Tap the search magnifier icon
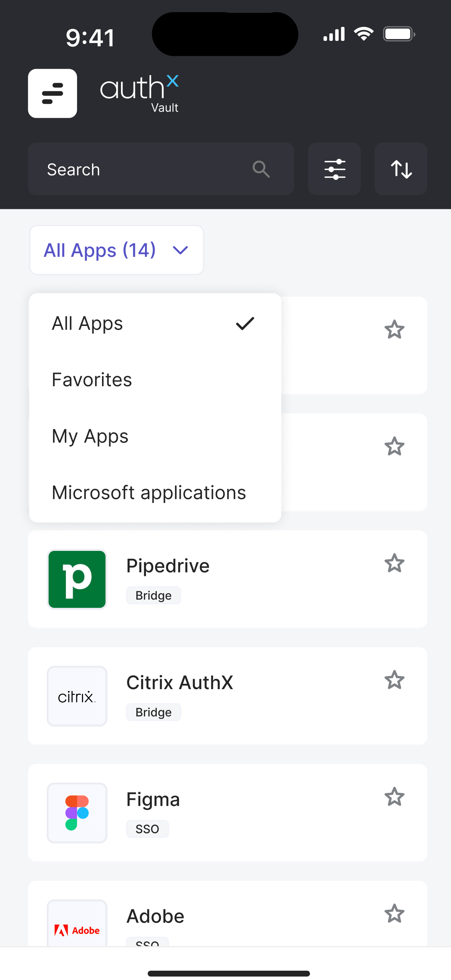The height and width of the screenshot is (980, 451). (x=261, y=169)
